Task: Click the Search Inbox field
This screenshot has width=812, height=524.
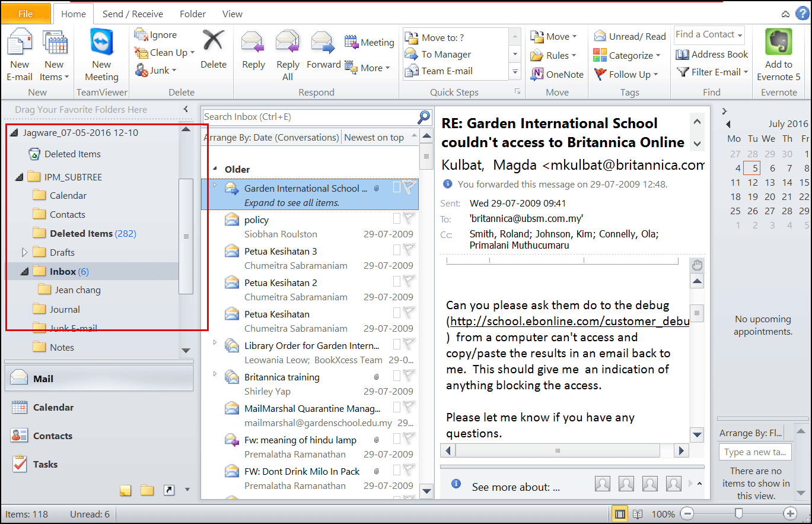Action: pyautogui.click(x=310, y=117)
